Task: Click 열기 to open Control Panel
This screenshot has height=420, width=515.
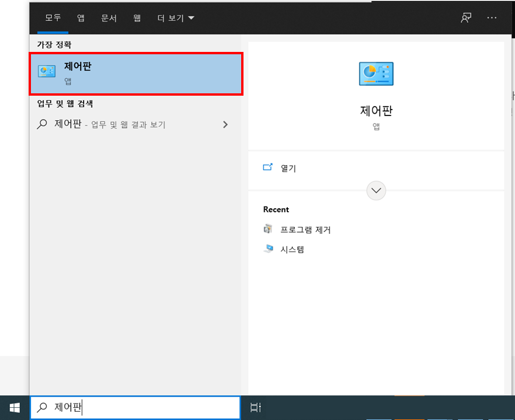Action: pyautogui.click(x=288, y=169)
